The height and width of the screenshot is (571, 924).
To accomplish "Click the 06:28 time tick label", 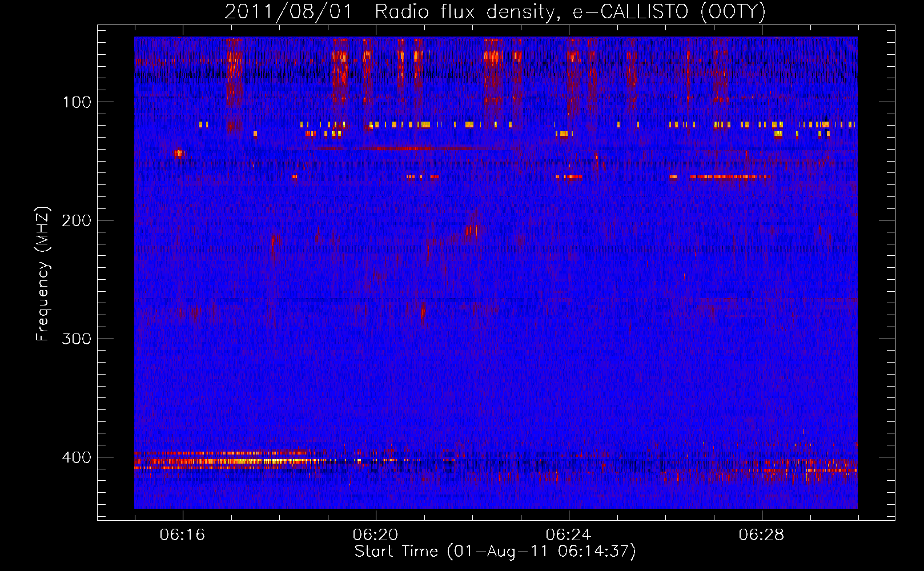I will click(761, 534).
